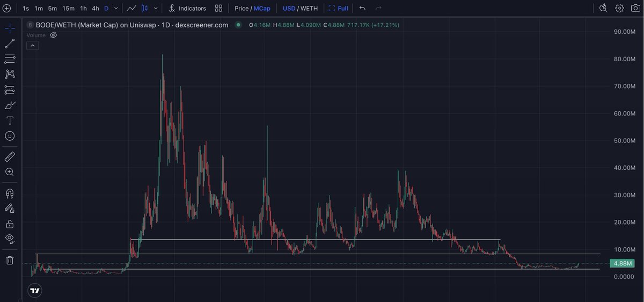Select the D daily timeframe
Image resolution: width=644 pixels, height=302 pixels.
106,9
